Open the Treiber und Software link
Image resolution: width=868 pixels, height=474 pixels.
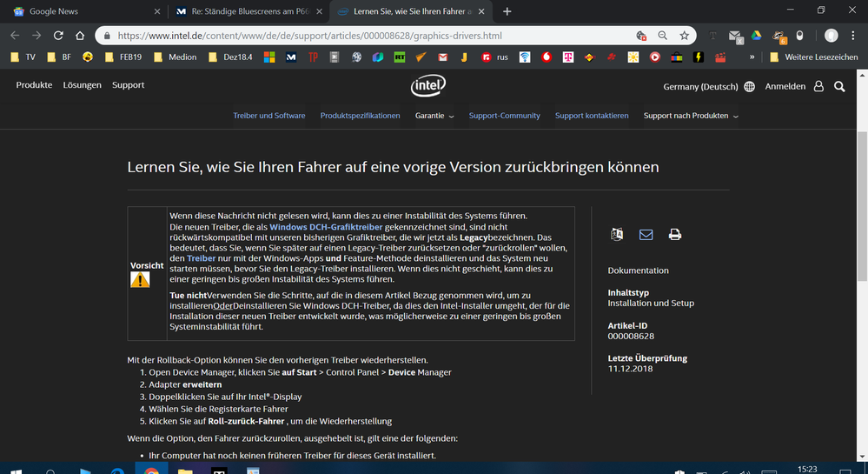pyautogui.click(x=268, y=116)
